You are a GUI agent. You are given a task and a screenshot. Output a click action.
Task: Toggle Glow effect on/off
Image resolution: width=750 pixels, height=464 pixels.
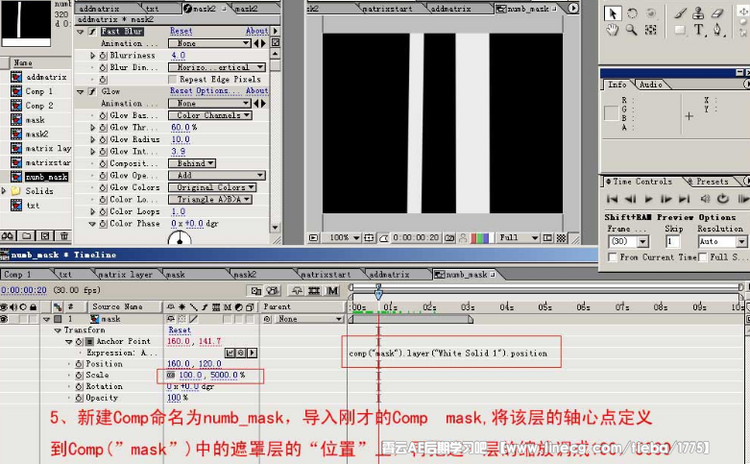[92, 91]
